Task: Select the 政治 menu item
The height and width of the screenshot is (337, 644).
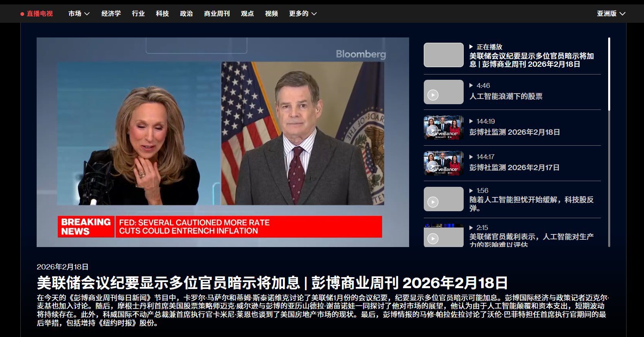Action: tap(186, 14)
